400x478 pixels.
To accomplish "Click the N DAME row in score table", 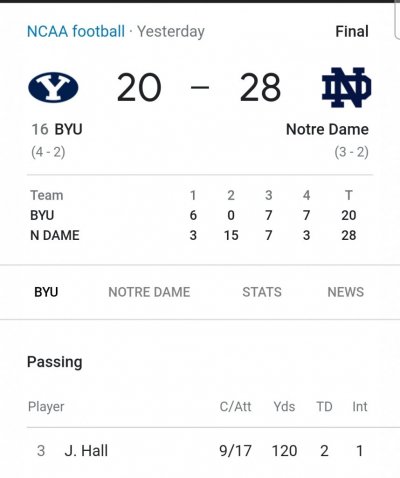I will pyautogui.click(x=193, y=235).
